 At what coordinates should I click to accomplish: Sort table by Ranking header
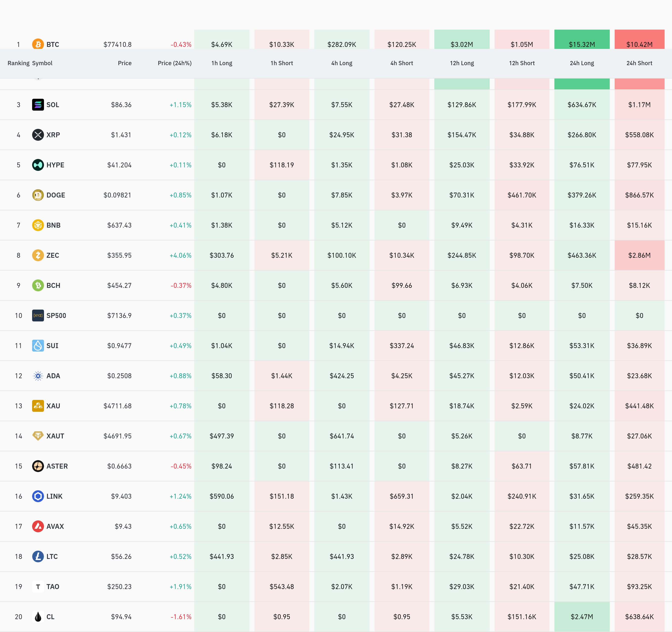[x=18, y=63]
